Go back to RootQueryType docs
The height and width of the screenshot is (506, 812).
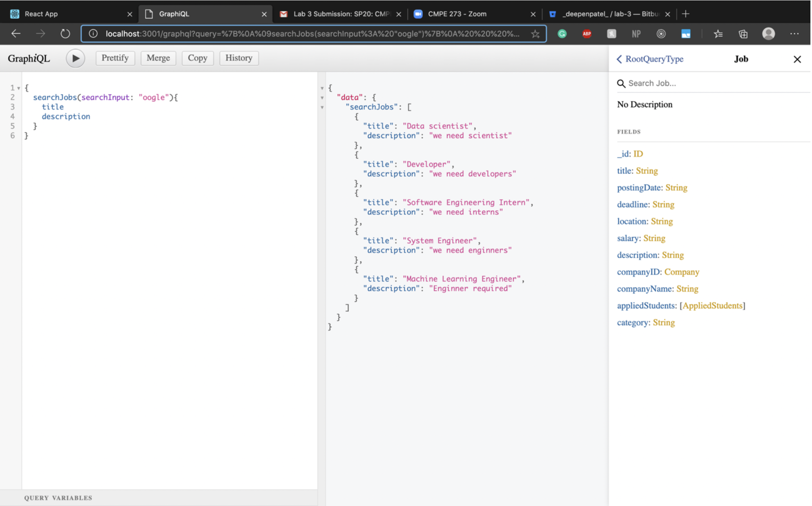pyautogui.click(x=650, y=59)
